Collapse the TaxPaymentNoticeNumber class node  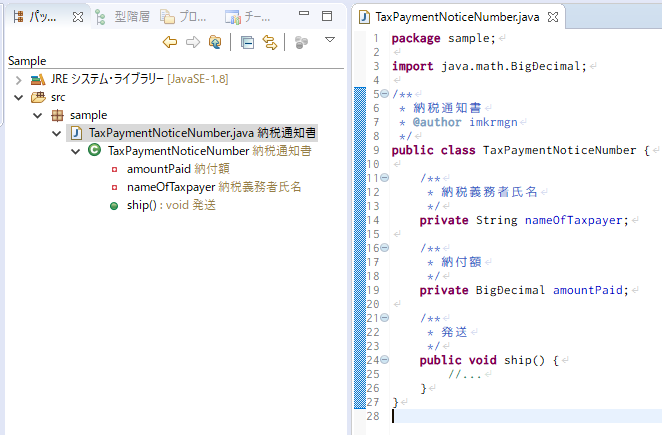pos(76,151)
